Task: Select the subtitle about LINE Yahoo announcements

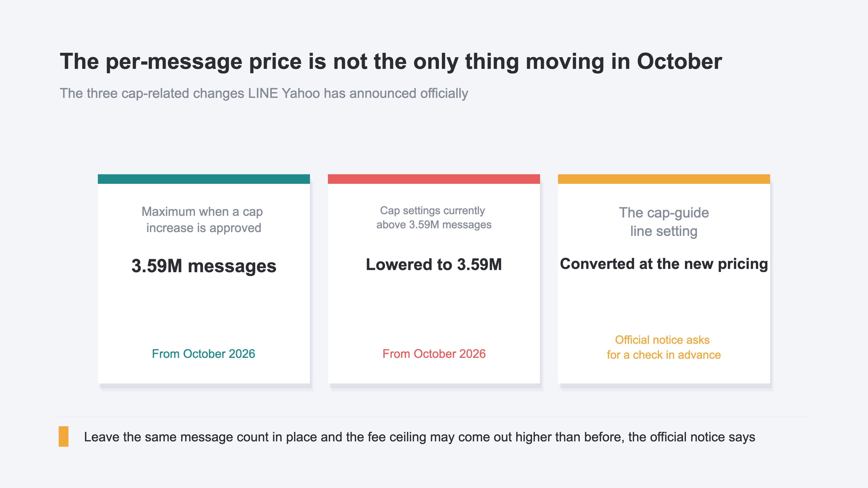Action: point(264,94)
